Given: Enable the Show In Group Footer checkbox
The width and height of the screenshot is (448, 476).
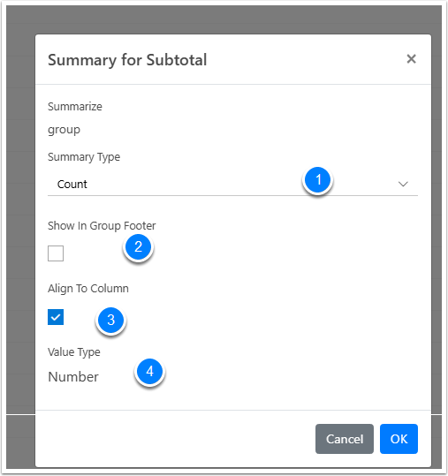Looking at the screenshot, I should pyautogui.click(x=56, y=253).
